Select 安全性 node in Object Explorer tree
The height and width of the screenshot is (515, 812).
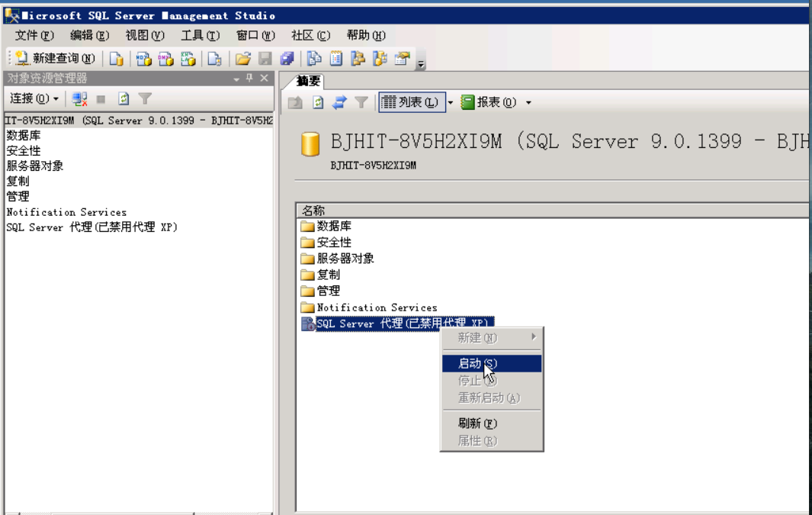[x=24, y=151]
